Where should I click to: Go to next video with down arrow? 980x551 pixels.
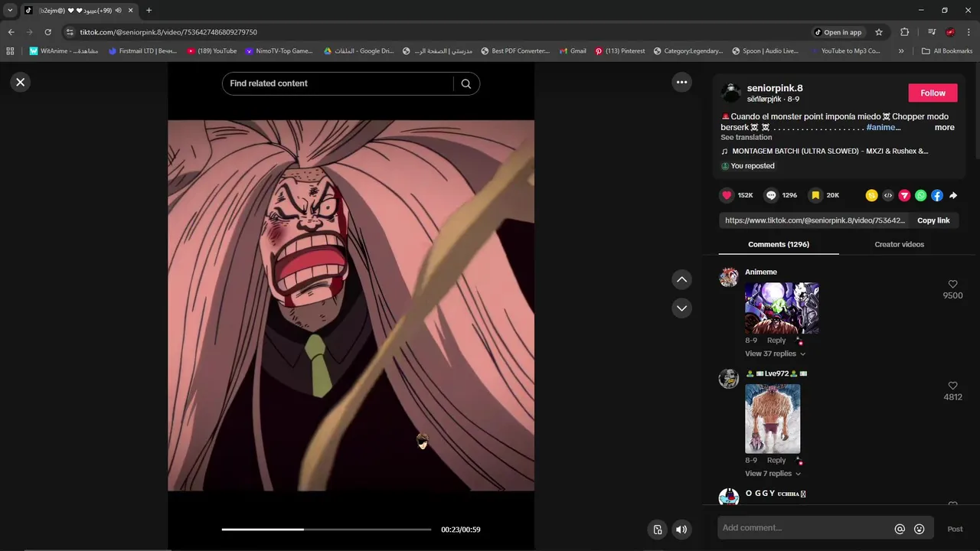click(681, 308)
